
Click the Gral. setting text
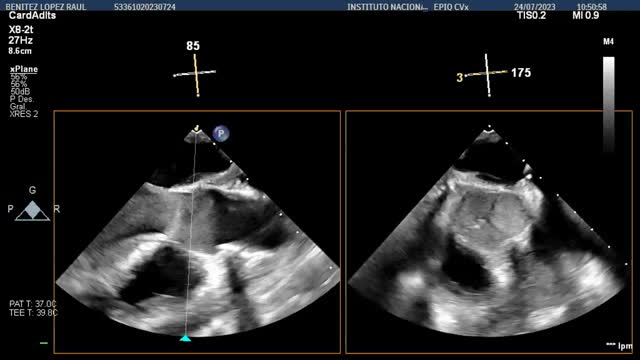pos(18,107)
